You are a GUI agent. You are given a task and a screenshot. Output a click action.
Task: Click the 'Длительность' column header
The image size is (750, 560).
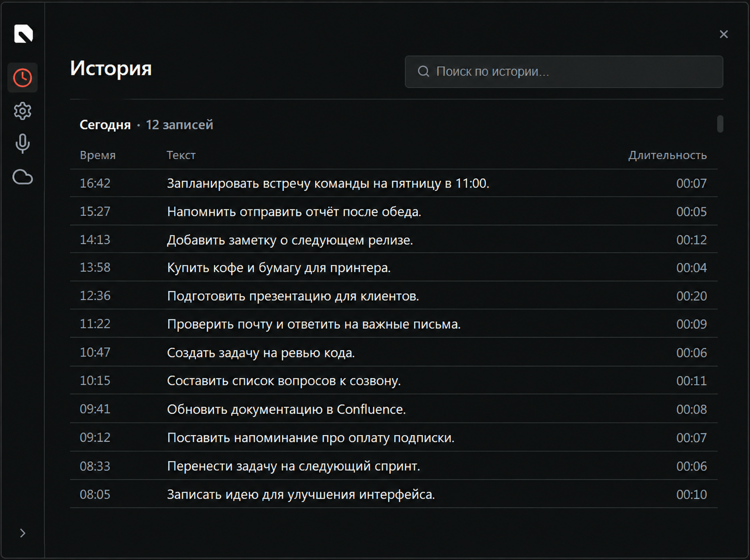667,155
